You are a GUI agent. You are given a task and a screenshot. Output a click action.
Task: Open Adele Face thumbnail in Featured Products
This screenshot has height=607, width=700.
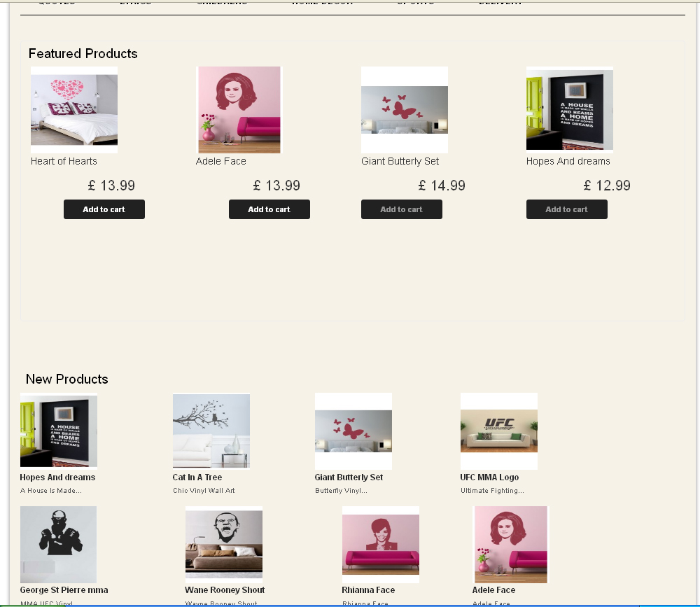click(x=239, y=110)
